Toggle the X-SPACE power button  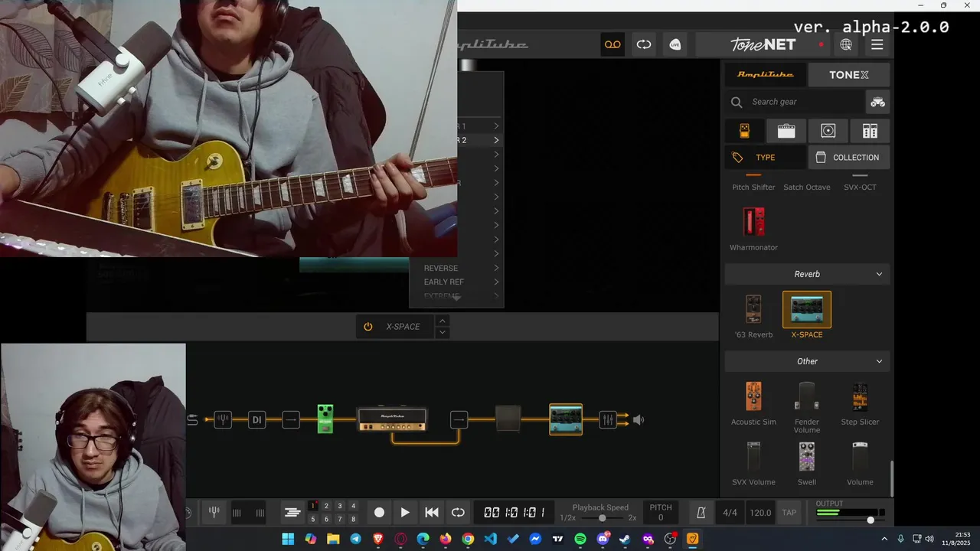click(x=368, y=327)
